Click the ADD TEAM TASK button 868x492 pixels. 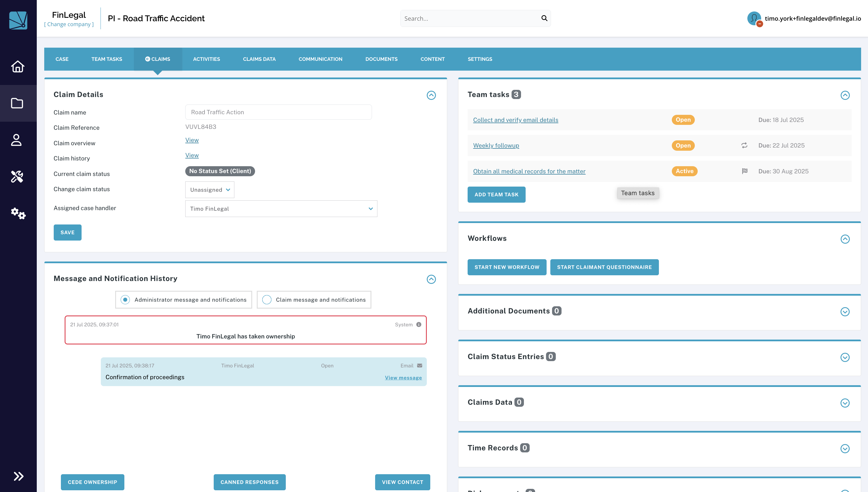(496, 194)
